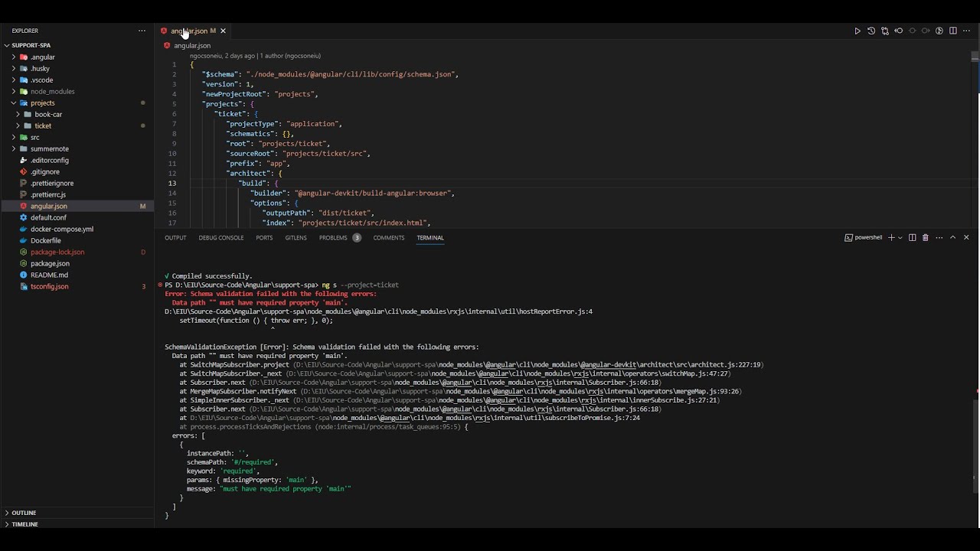Open the COMMENTS panel tab
Screen dimensions: 980x551
(389, 238)
